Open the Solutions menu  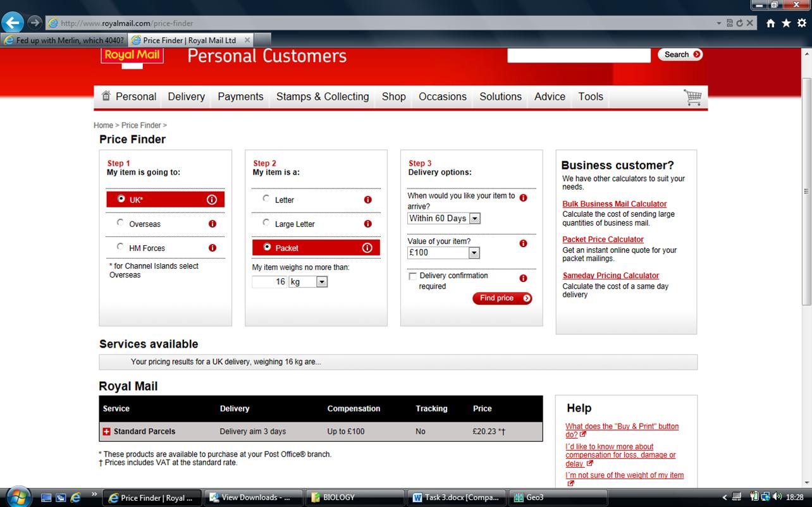[500, 97]
